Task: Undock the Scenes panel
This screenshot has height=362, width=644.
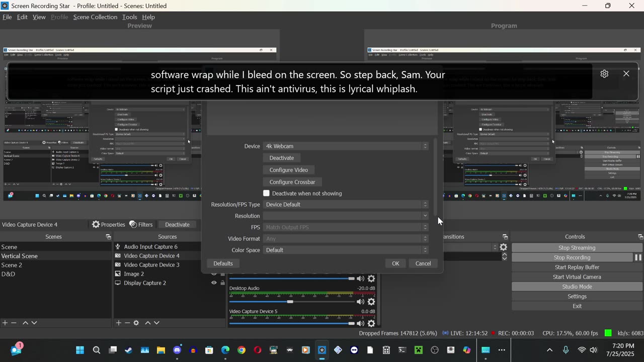Action: (x=108, y=237)
